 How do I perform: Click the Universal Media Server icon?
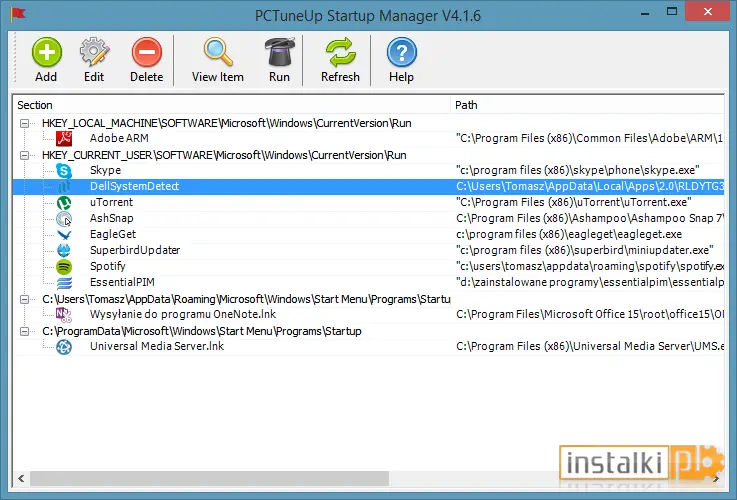64,346
